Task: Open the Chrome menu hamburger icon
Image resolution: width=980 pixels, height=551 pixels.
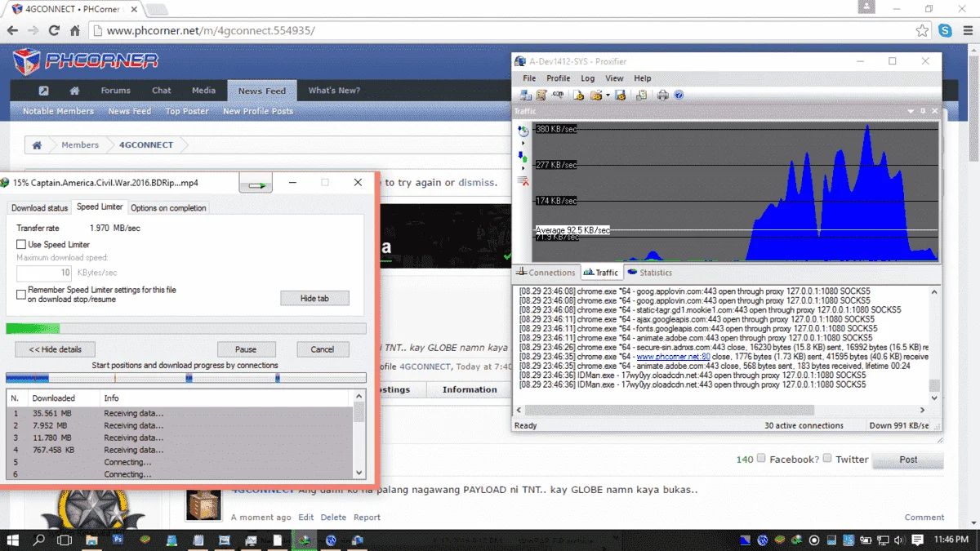Action: (966, 31)
